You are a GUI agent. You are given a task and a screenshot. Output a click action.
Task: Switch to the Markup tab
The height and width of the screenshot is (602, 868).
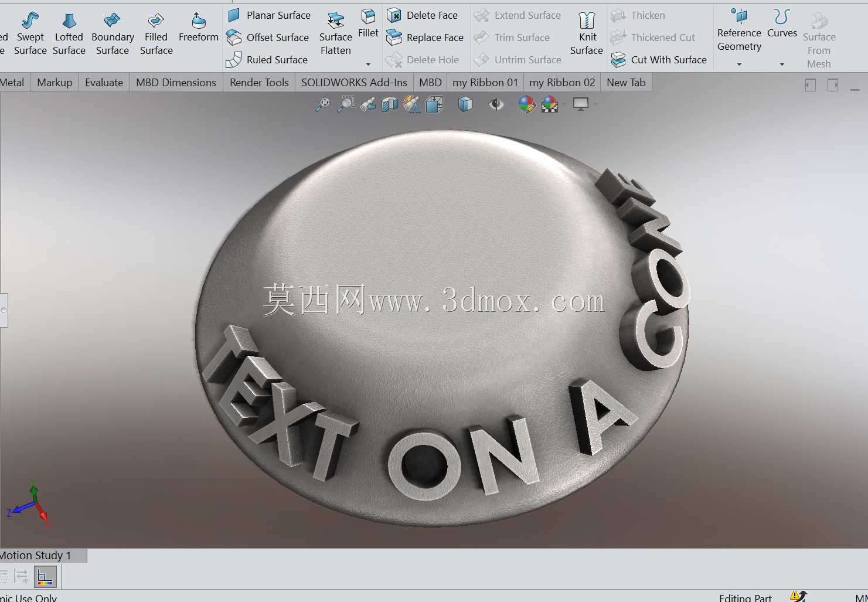click(55, 83)
